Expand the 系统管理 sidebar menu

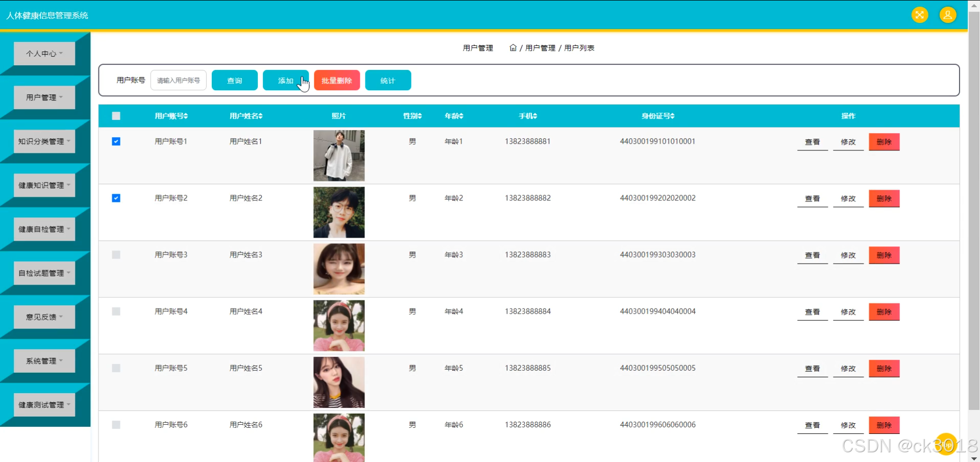click(x=44, y=361)
